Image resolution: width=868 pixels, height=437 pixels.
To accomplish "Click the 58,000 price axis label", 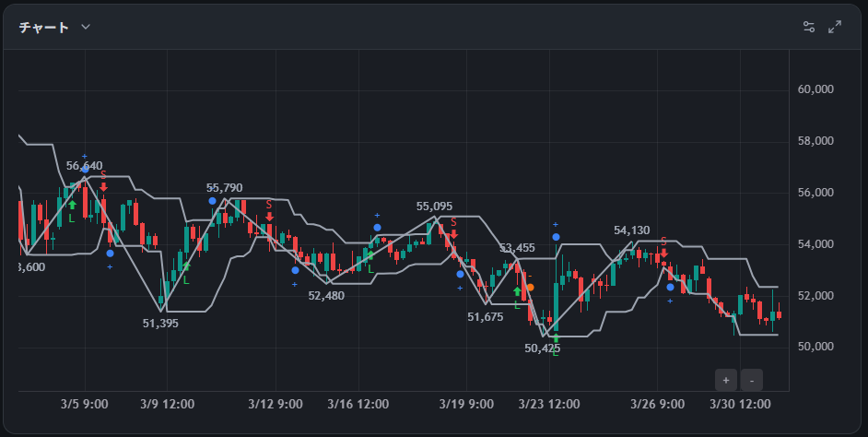I will [x=815, y=141].
